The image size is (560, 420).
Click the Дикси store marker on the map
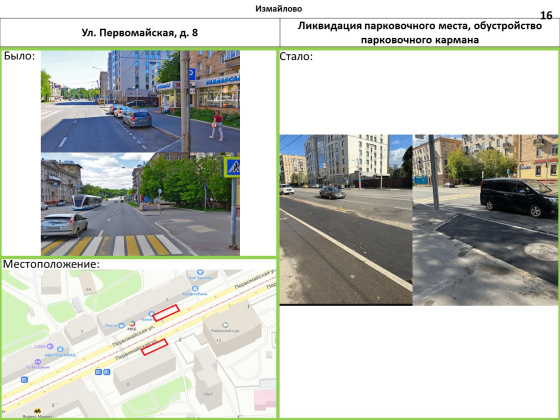[x=121, y=325]
